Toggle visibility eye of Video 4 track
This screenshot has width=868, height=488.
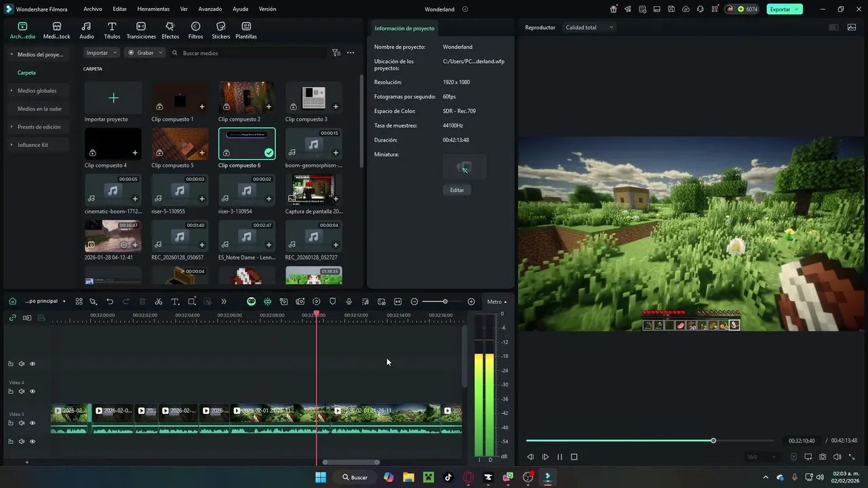(x=32, y=391)
